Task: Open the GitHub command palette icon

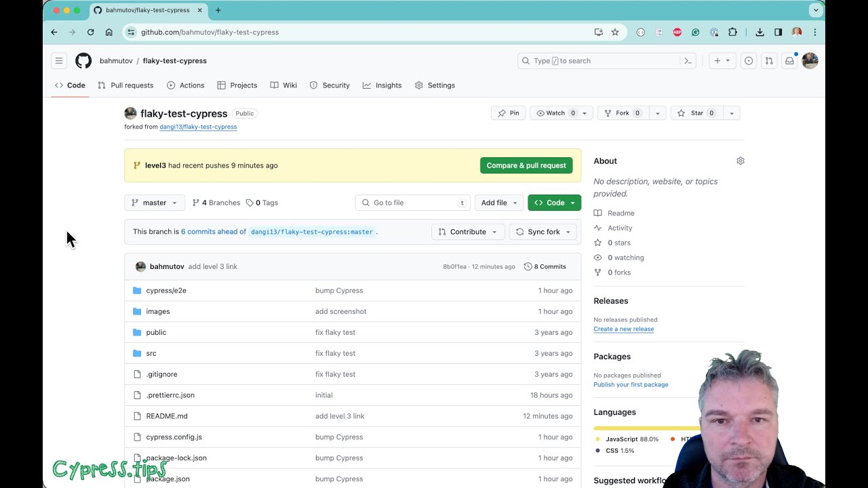Action: [x=688, y=61]
